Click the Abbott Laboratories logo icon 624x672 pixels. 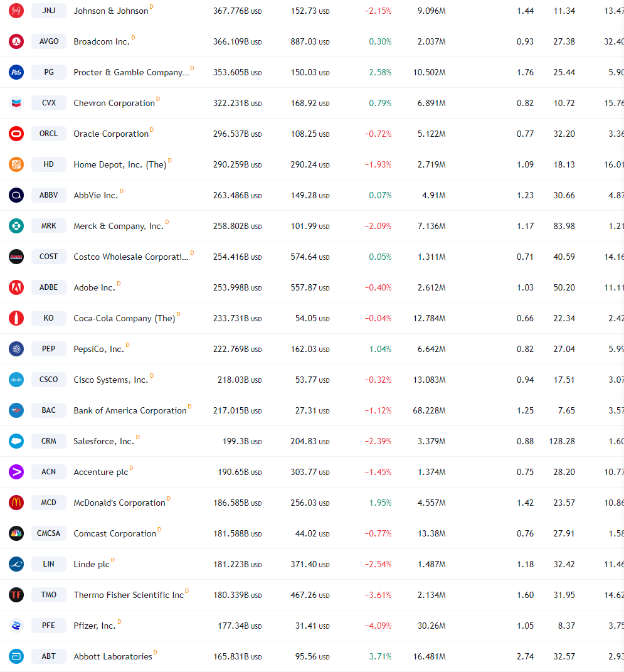pyautogui.click(x=16, y=656)
